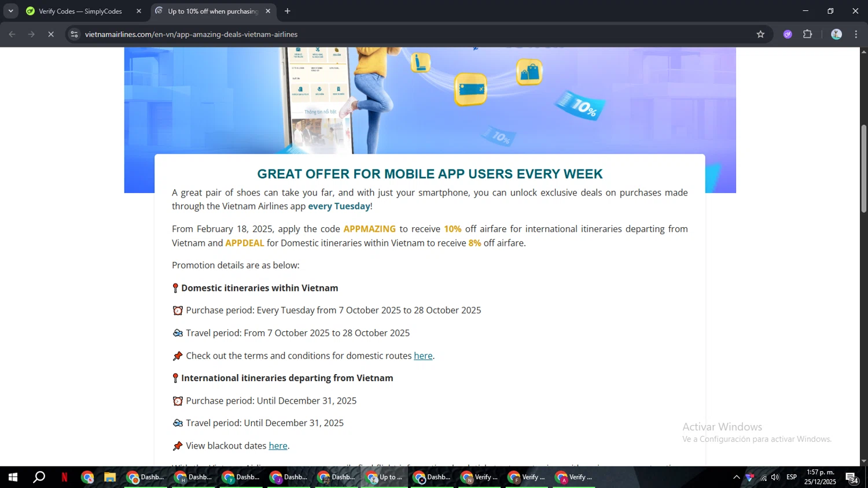The height and width of the screenshot is (488, 868).
Task: Click the page vertical scrollbar thumb
Action: (863, 168)
